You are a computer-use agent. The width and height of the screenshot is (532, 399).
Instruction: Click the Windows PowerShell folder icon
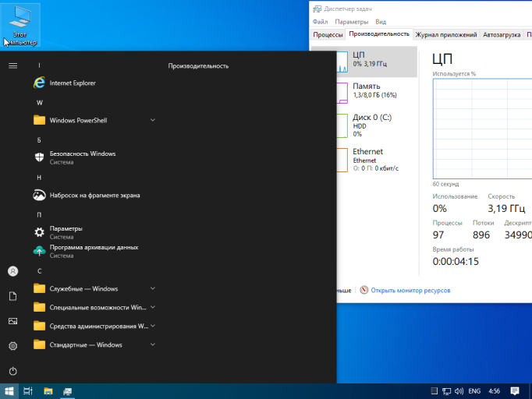pyautogui.click(x=39, y=120)
